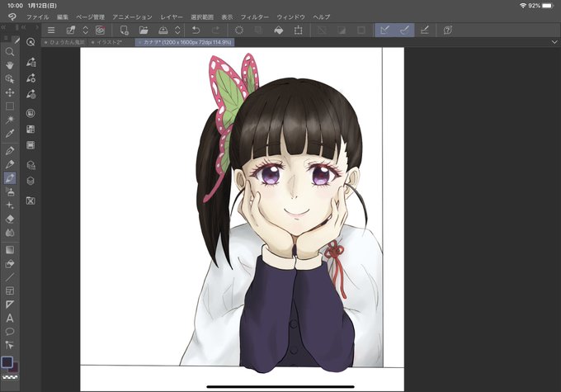Open the Color Set grid panel icon
The width and height of the screenshot is (561, 392).
pos(31,130)
